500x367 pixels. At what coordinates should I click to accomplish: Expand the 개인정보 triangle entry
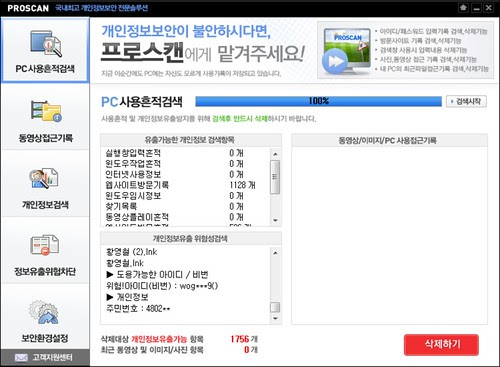(x=127, y=297)
